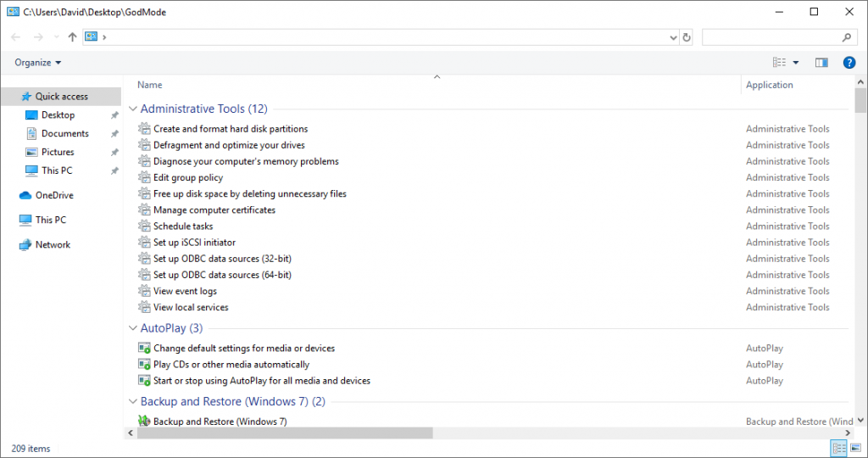Click the Backup and Restore item icon
868x458 pixels.
pyautogui.click(x=144, y=421)
